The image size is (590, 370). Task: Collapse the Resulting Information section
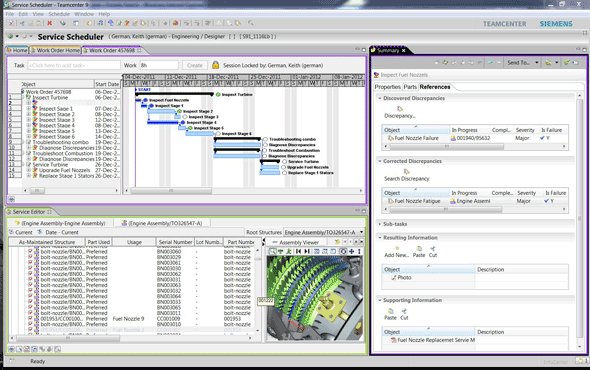coord(380,238)
